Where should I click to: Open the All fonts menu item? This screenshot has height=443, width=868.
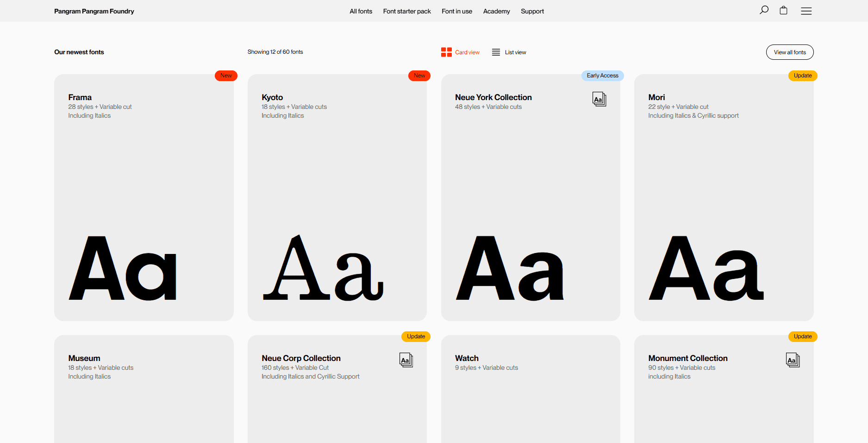[x=361, y=11]
